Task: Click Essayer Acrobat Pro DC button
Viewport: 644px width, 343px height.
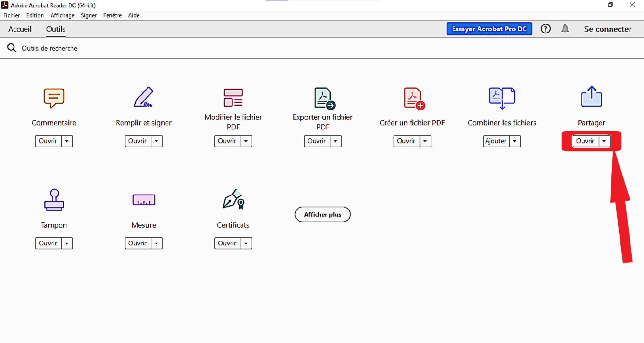Action: click(489, 29)
